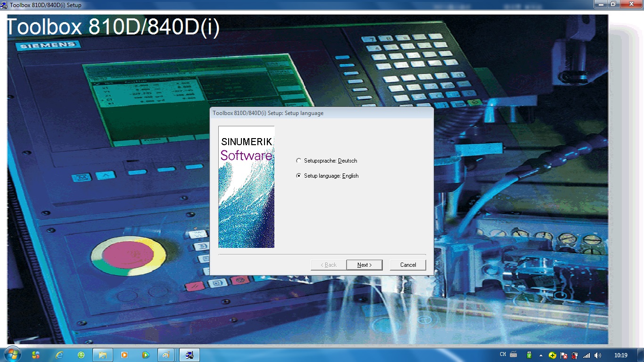Cancel the Toolbox setup dialog
The height and width of the screenshot is (362, 644).
pyautogui.click(x=408, y=265)
